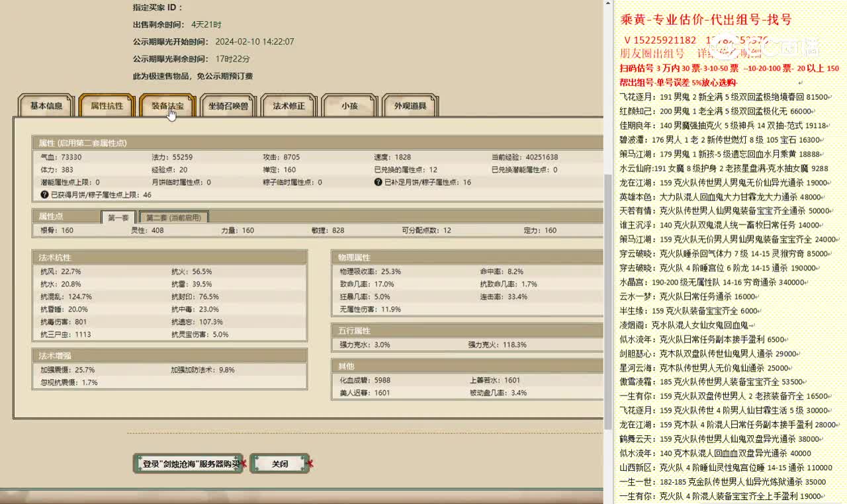This screenshot has height=504, width=847.
Task: Select the 坐骑召唤兽 tab
Action: point(228,106)
